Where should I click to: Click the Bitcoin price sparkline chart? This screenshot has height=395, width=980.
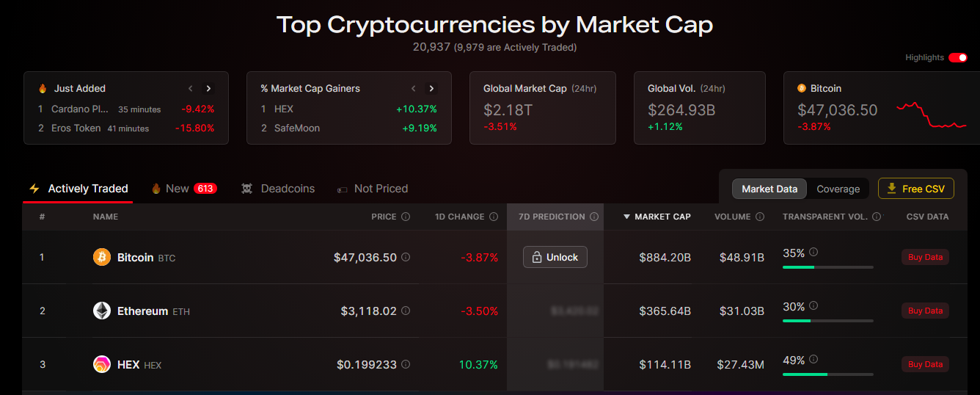(x=931, y=115)
